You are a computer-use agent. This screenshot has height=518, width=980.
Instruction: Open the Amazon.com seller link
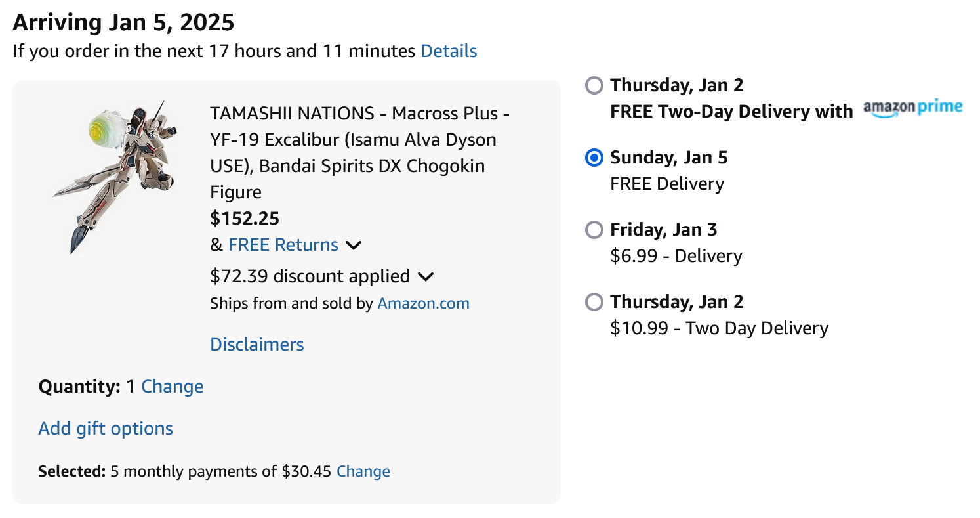(x=424, y=303)
